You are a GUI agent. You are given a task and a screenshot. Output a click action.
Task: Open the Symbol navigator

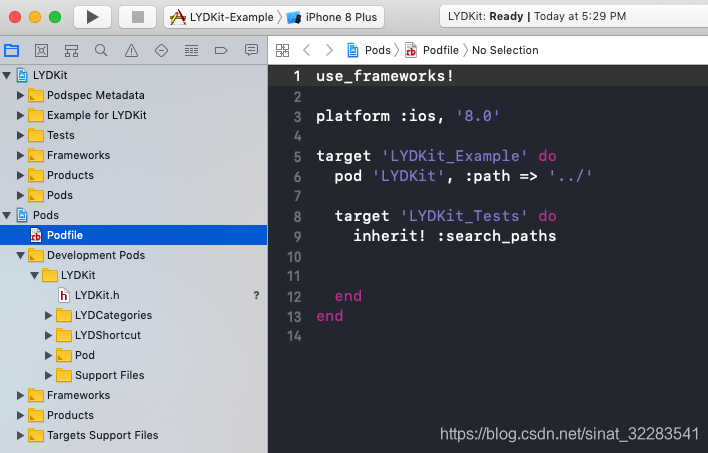pos(71,50)
